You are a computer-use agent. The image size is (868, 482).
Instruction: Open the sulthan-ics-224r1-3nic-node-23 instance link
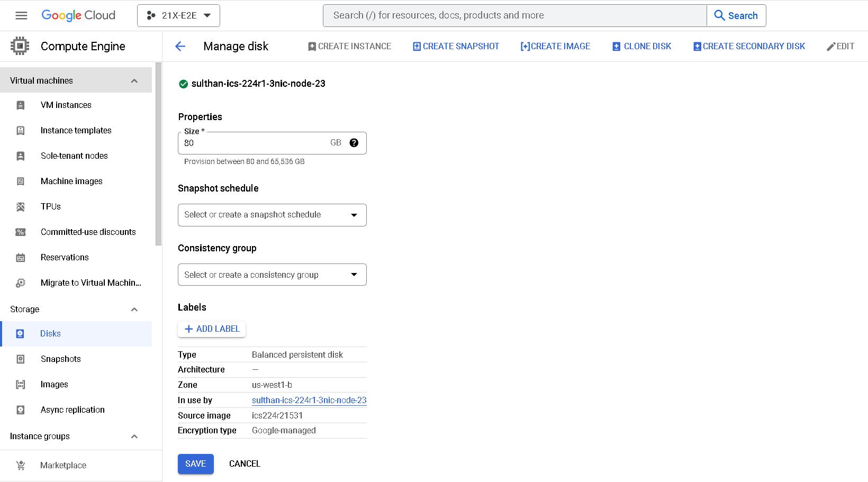[x=309, y=401]
